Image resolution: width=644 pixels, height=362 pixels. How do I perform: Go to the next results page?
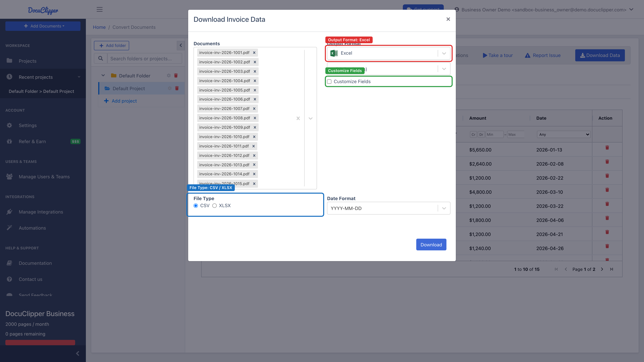tap(602, 269)
